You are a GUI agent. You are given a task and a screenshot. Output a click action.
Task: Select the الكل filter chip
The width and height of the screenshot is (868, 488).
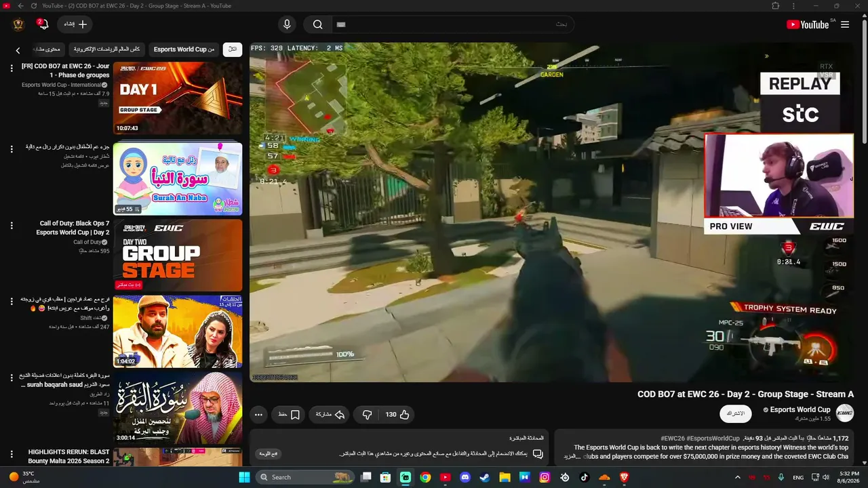232,49
